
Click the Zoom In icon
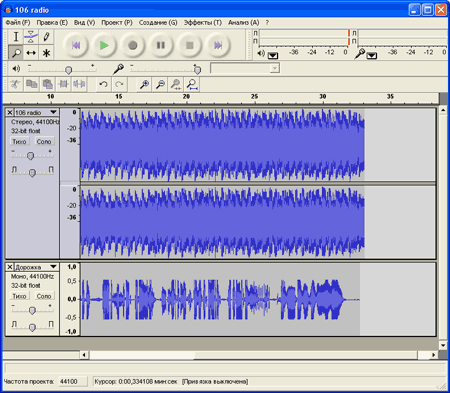tap(144, 84)
